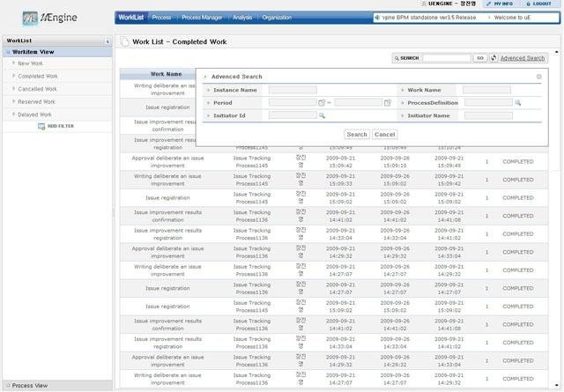Click the Work List page document icon
Viewport: 564px width, 392px height.
coord(124,41)
